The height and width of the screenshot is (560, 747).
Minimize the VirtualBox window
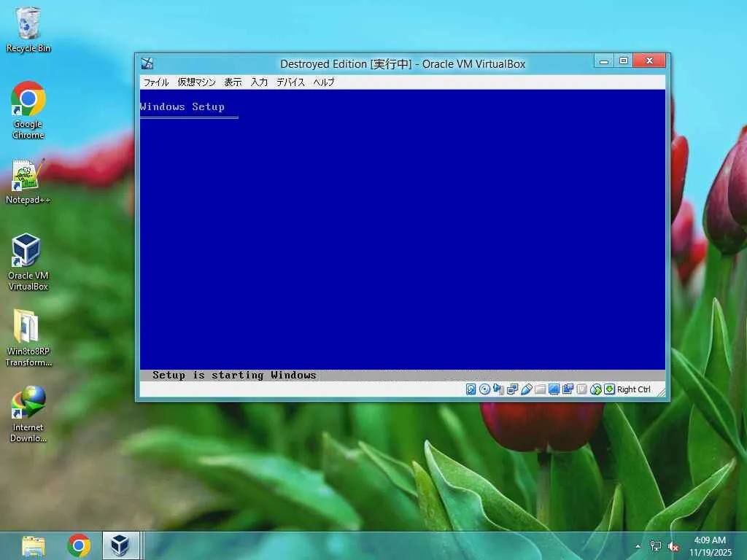pos(603,61)
